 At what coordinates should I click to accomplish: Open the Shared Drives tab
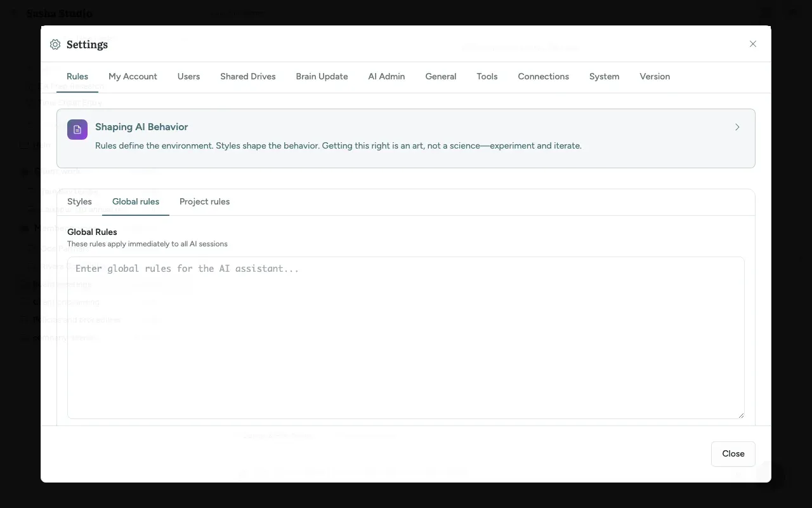pos(248,76)
